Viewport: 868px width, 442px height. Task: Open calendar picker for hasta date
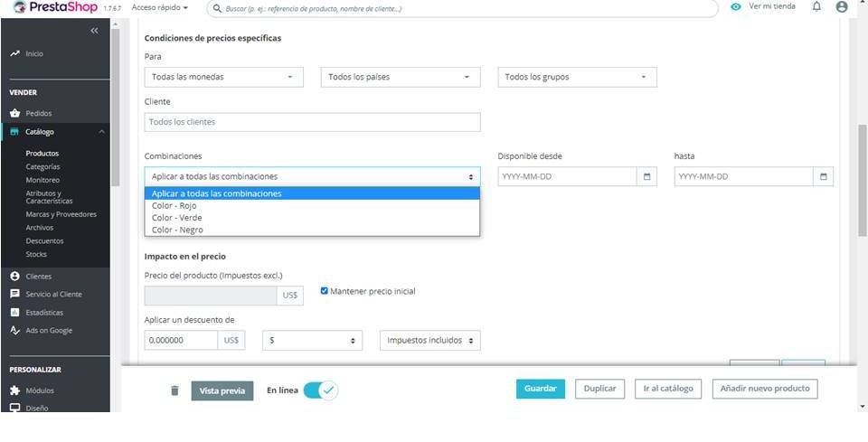click(x=824, y=176)
